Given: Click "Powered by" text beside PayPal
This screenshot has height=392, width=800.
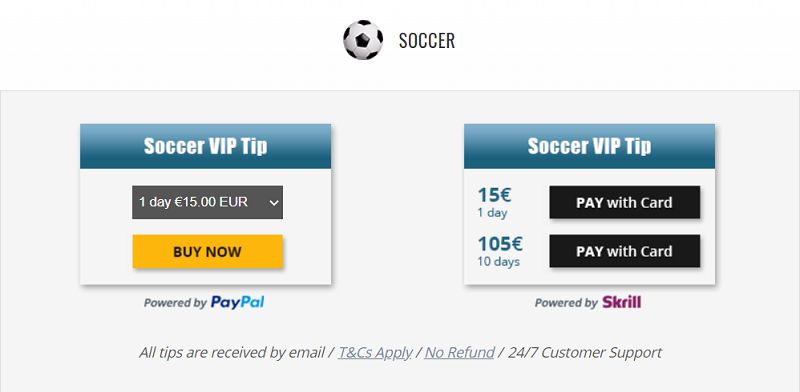Looking at the screenshot, I should [x=175, y=303].
